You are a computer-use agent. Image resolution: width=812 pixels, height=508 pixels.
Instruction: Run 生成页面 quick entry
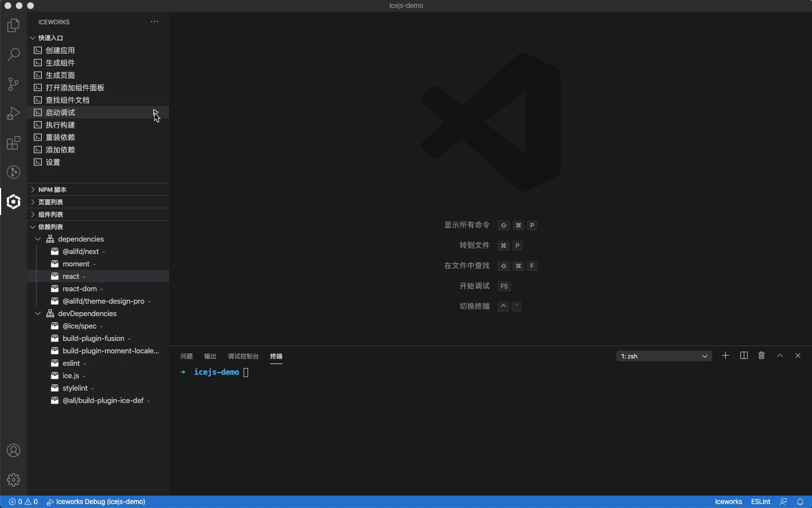(98, 75)
